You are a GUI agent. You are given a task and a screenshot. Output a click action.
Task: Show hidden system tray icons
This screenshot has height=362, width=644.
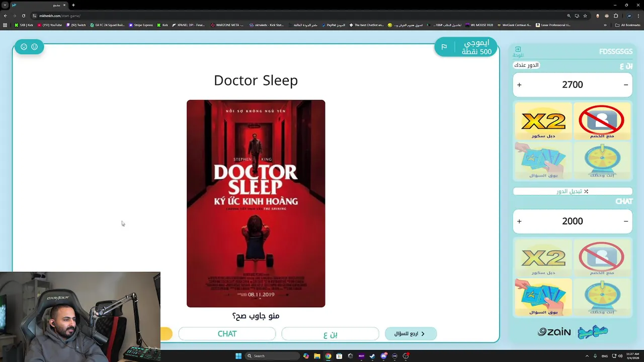point(587,356)
